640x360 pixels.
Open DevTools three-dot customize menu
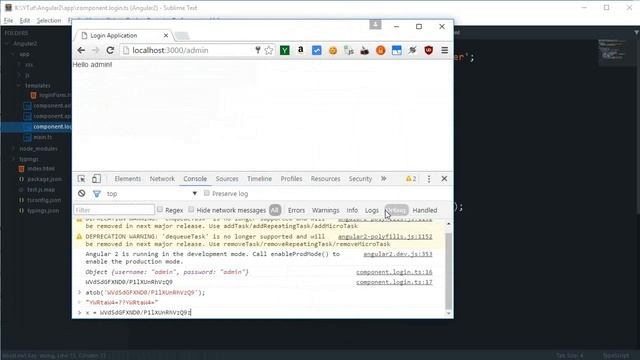pos(429,179)
